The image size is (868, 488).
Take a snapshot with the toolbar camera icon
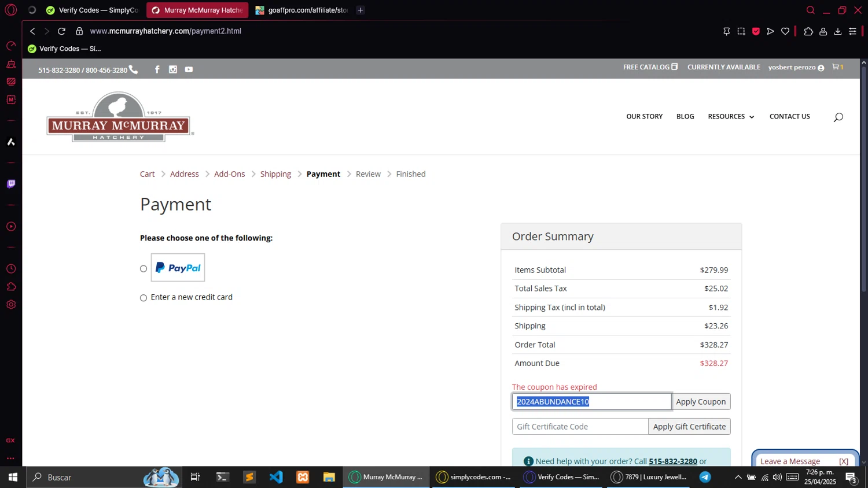741,31
